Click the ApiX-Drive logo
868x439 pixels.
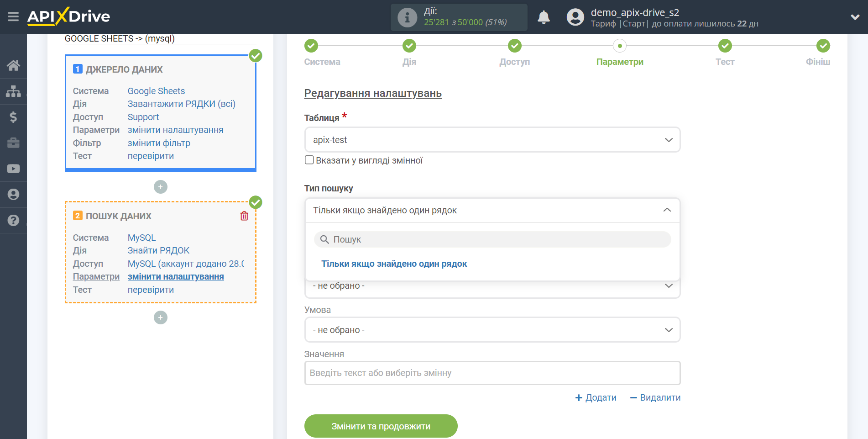[x=68, y=16]
